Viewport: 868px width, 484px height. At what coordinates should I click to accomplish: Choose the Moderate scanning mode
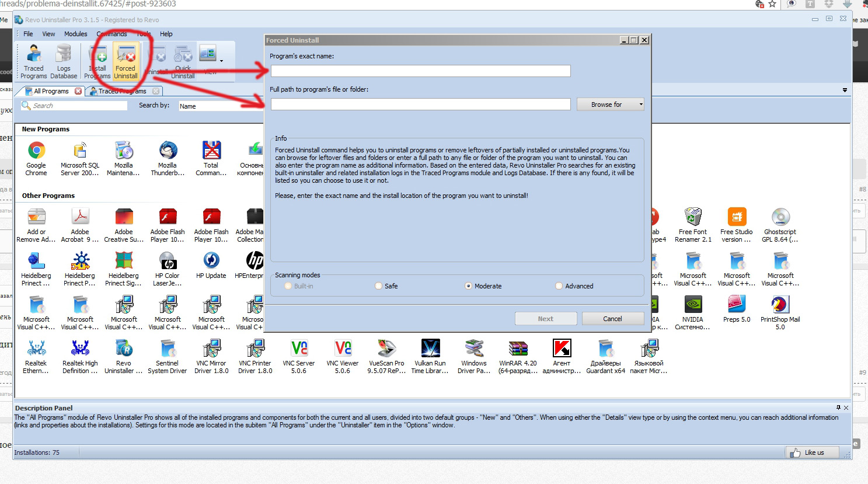tap(483, 286)
